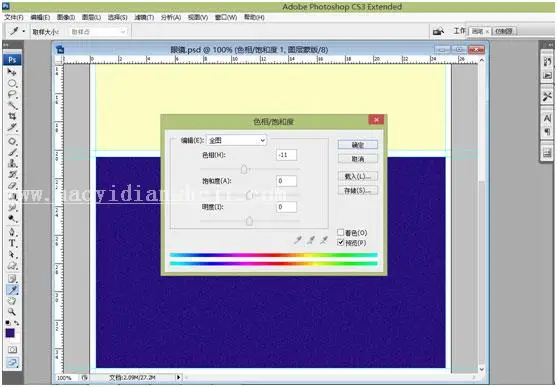
Task: Open the Tool Presets panel icon
Action: (547, 96)
